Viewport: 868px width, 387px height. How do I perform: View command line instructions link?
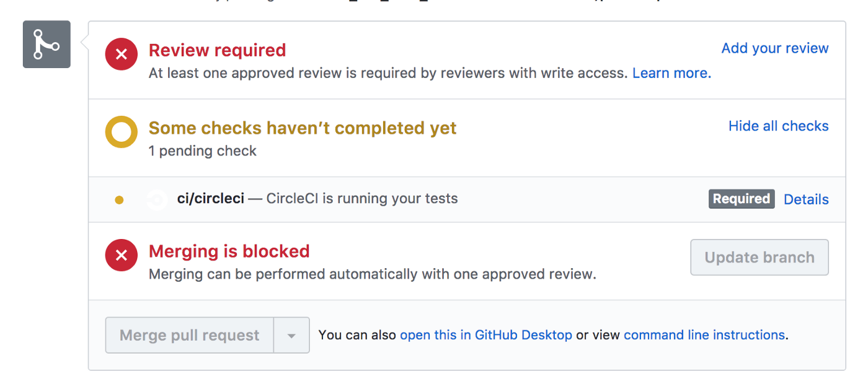[704, 335]
